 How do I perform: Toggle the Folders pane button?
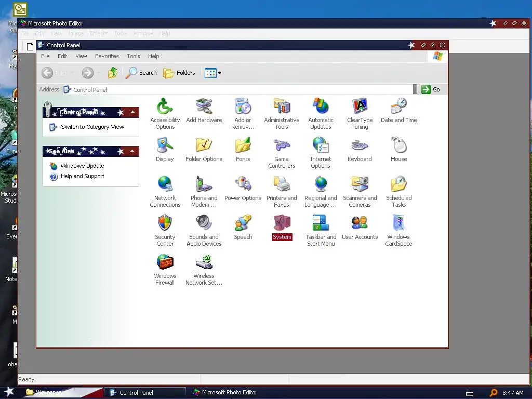pos(179,73)
